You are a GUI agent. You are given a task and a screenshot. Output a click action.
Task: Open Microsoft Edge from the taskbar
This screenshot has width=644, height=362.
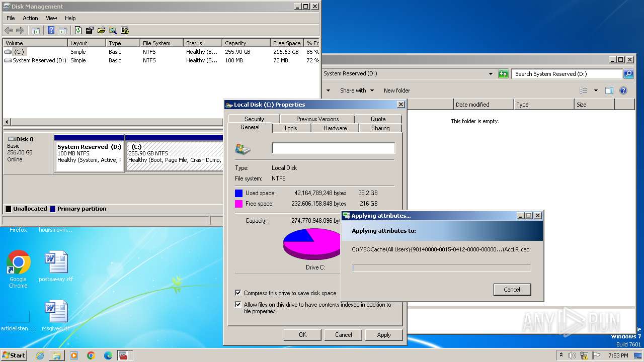point(108,355)
